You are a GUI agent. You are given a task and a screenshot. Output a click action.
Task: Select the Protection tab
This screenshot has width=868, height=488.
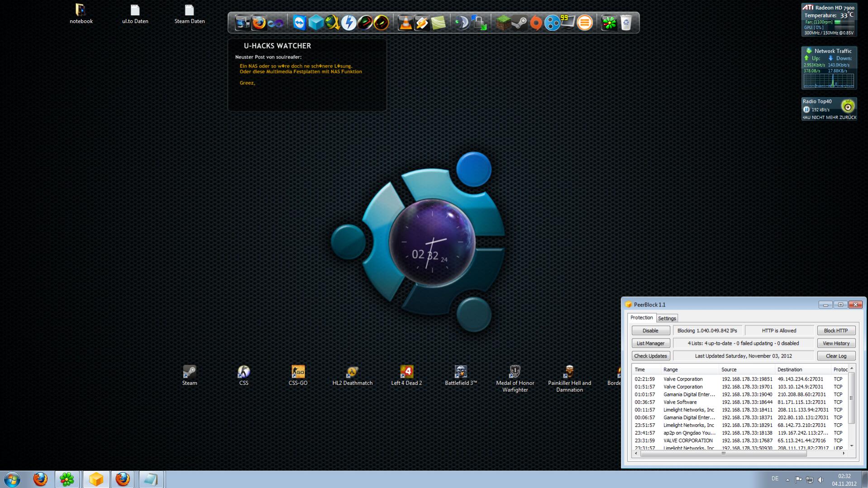pos(641,318)
